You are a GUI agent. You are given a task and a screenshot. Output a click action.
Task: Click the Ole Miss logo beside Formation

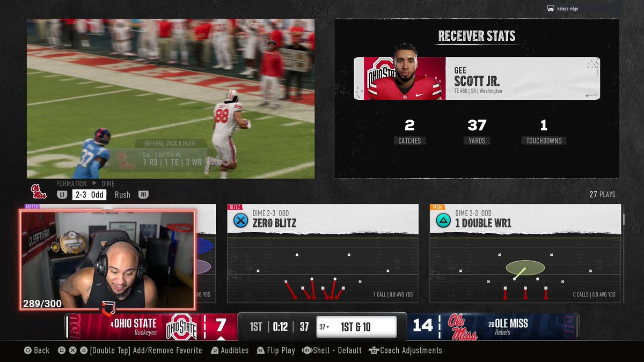pos(39,191)
